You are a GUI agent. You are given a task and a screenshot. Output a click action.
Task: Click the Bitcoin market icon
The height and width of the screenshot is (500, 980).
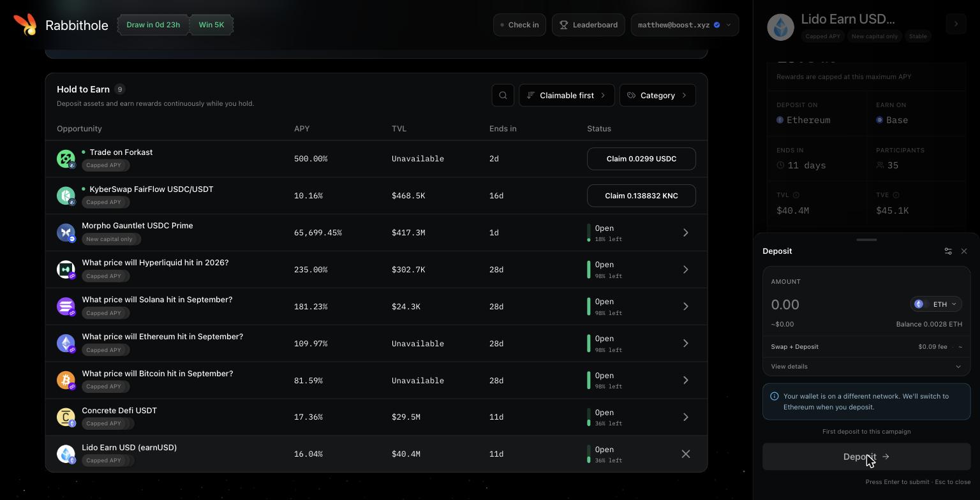(66, 380)
